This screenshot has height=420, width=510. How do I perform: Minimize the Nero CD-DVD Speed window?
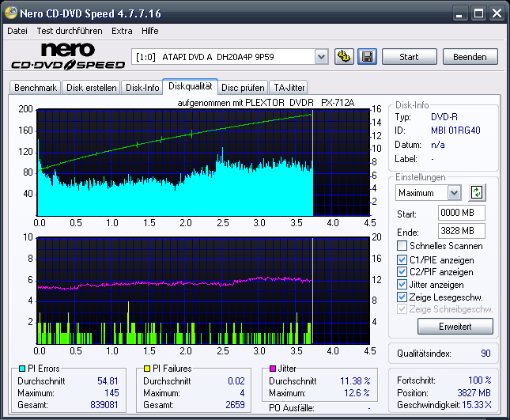coord(459,13)
